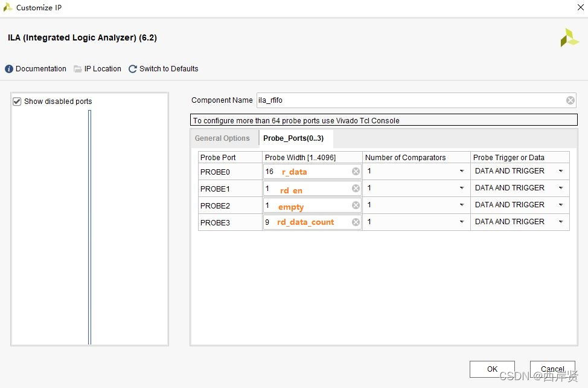The image size is (588, 388).
Task: Click the Number of Comparators column header
Action: (x=417, y=158)
